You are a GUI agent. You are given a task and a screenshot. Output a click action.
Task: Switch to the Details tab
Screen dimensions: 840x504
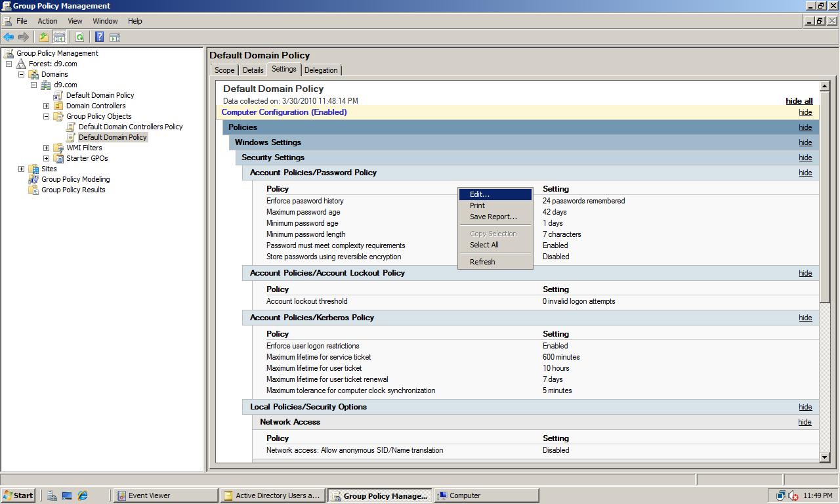click(253, 70)
